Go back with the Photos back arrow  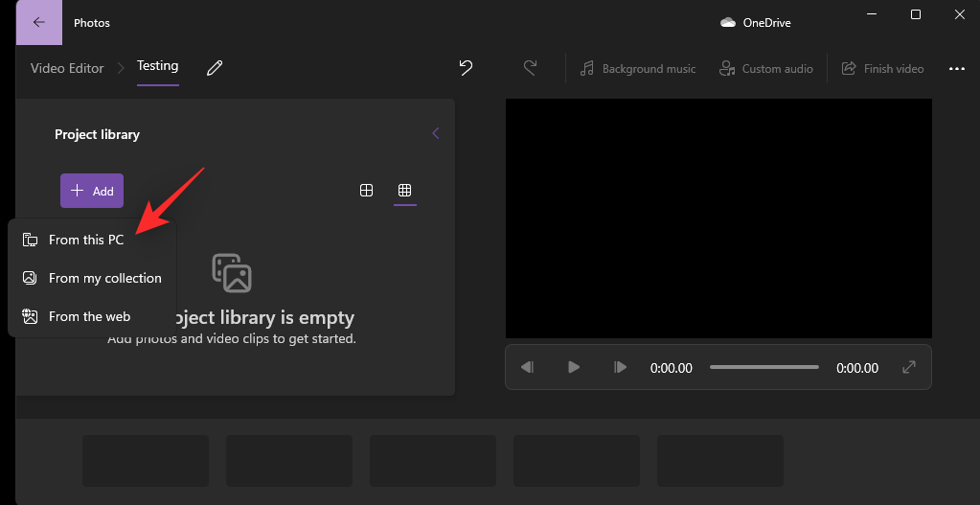pyautogui.click(x=38, y=22)
